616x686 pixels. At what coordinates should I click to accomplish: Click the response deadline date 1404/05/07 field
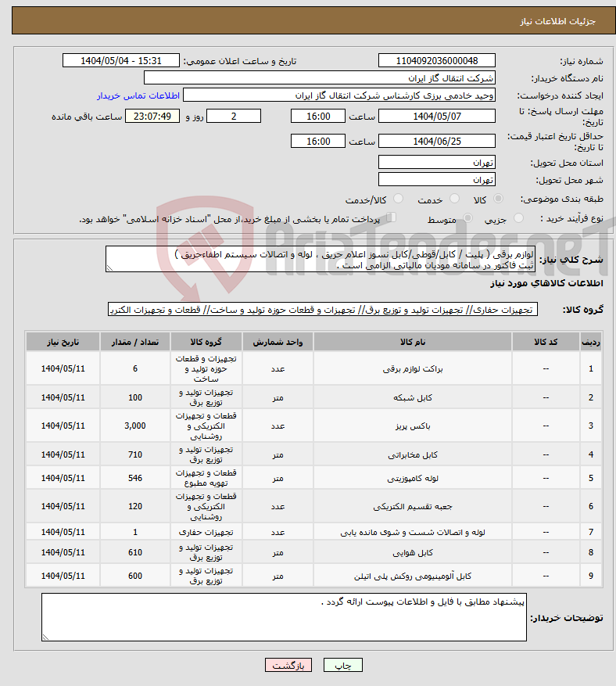pyautogui.click(x=437, y=117)
